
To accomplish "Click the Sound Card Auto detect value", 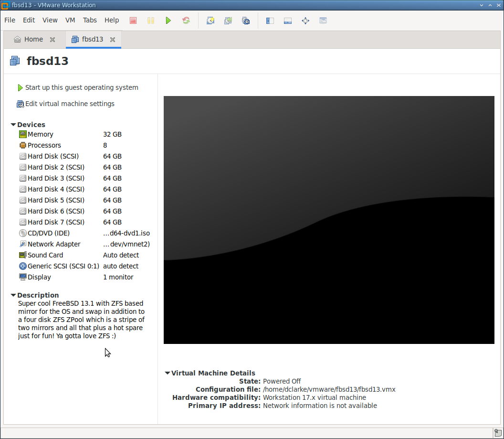I will (121, 255).
